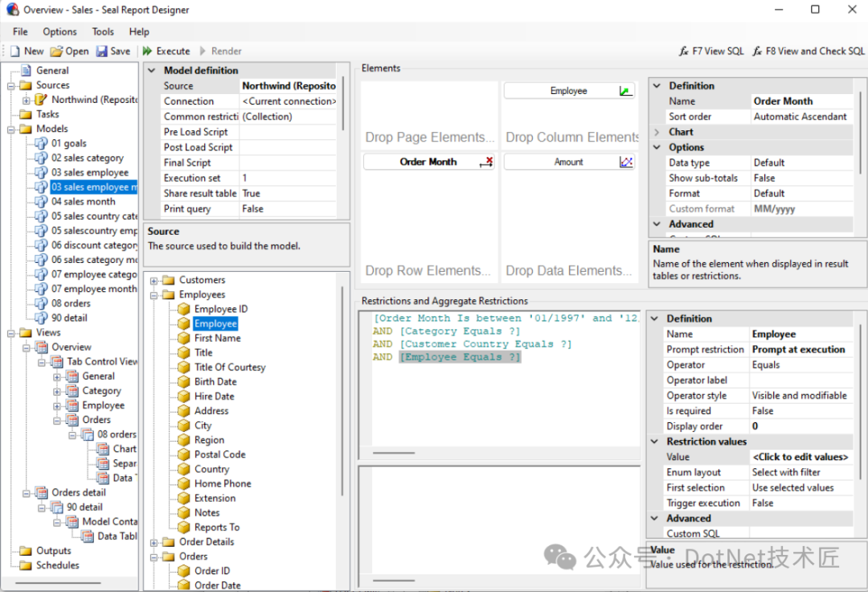Expand the Chart property section
The width and height of the screenshot is (868, 592).
coord(657,132)
